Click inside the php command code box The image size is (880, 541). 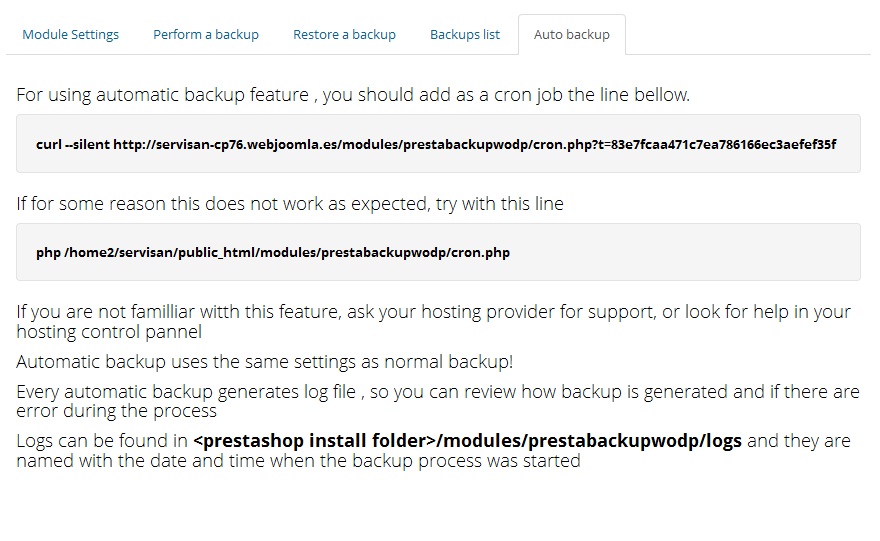coord(438,252)
